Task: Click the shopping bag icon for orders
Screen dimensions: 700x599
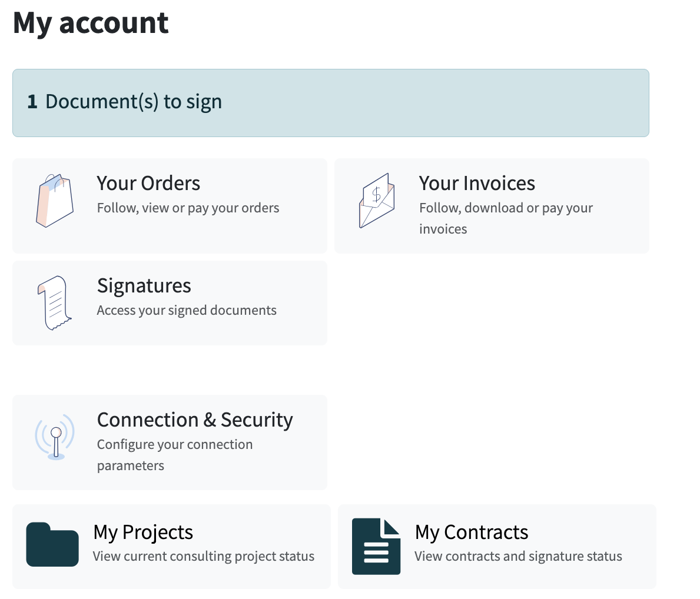Action: 55,201
